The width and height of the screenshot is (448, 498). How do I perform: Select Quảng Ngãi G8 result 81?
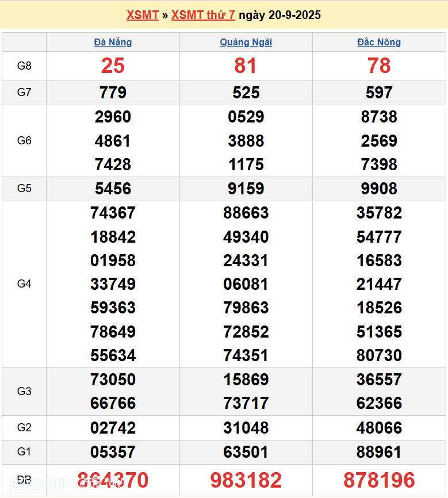[246, 66]
